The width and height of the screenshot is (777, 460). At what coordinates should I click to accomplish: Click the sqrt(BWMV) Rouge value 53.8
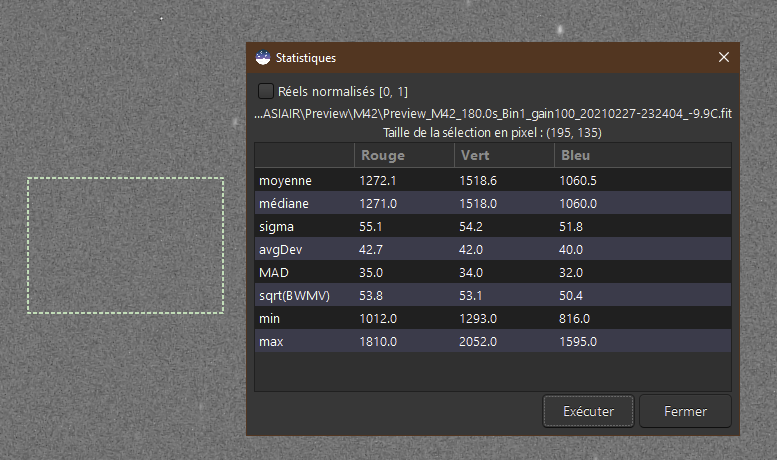pyautogui.click(x=371, y=295)
